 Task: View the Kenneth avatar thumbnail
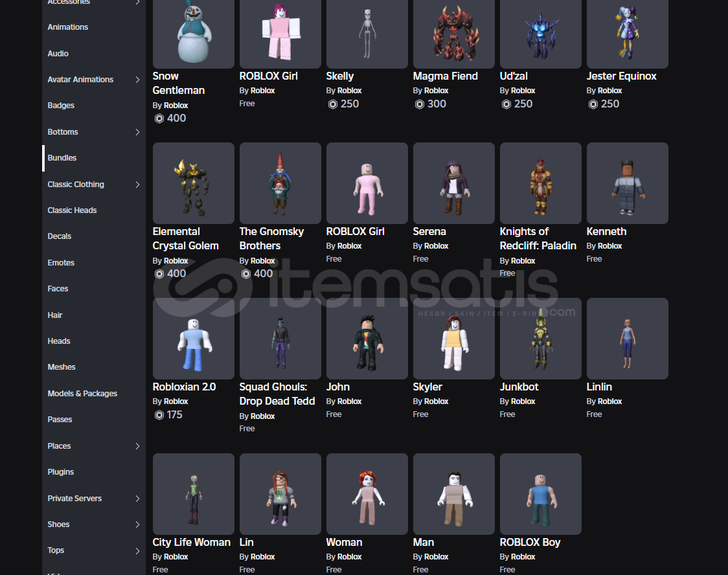click(x=628, y=183)
